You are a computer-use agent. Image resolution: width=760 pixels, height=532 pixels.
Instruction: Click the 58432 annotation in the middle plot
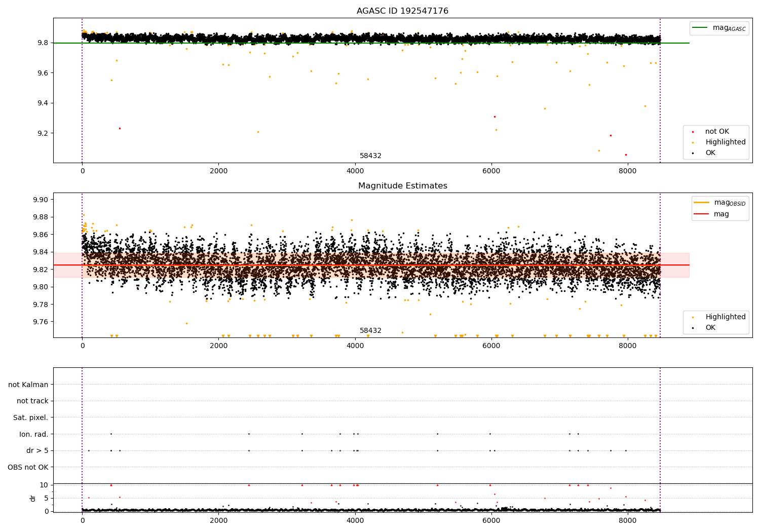coord(370,331)
